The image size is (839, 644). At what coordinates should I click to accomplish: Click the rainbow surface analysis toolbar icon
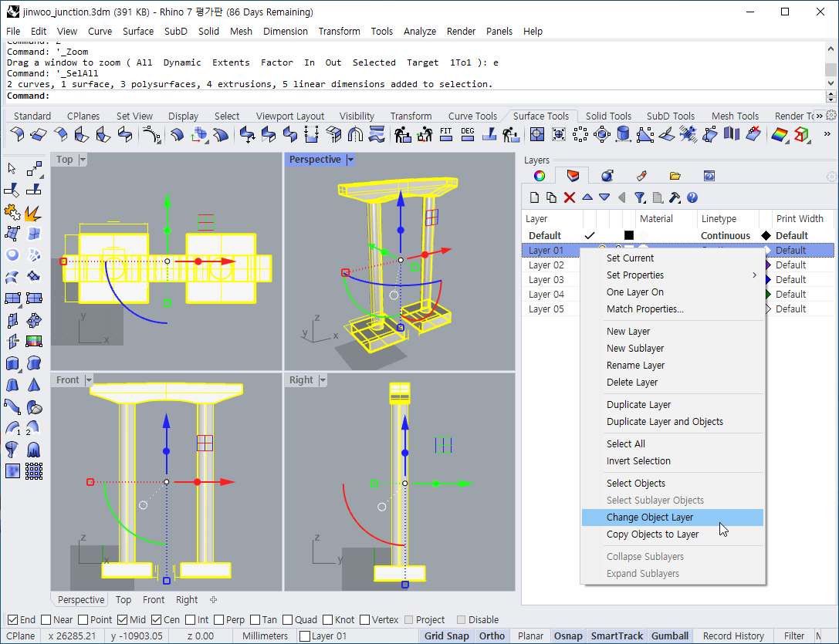tap(780, 134)
